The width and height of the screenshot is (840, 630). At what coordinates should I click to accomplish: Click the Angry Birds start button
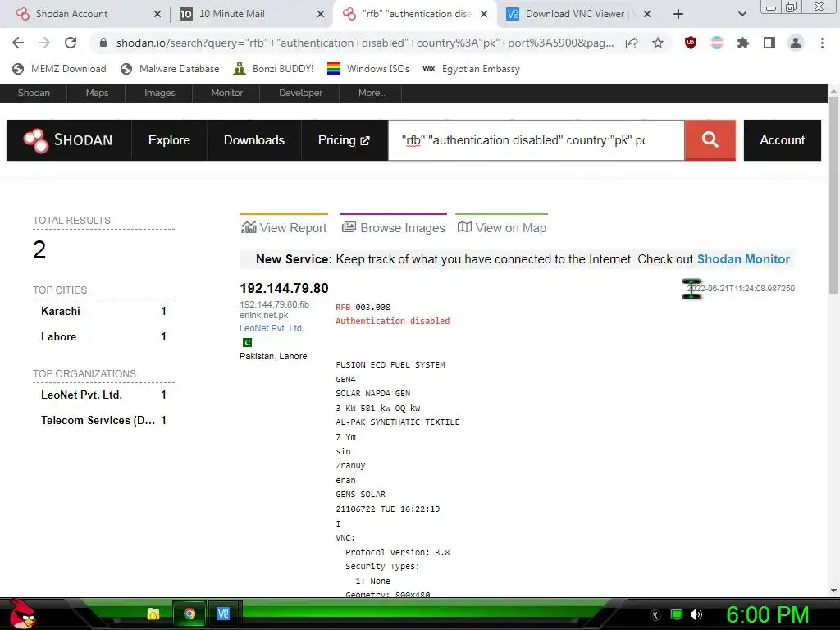pos(21,614)
